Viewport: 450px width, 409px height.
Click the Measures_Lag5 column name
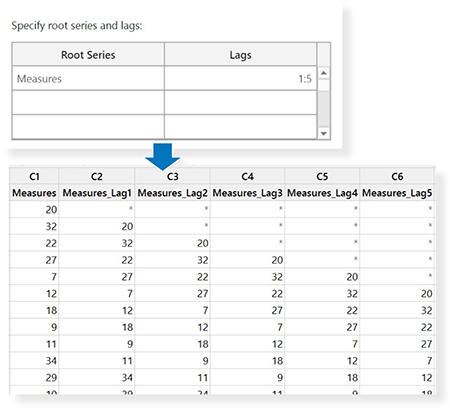point(397,193)
